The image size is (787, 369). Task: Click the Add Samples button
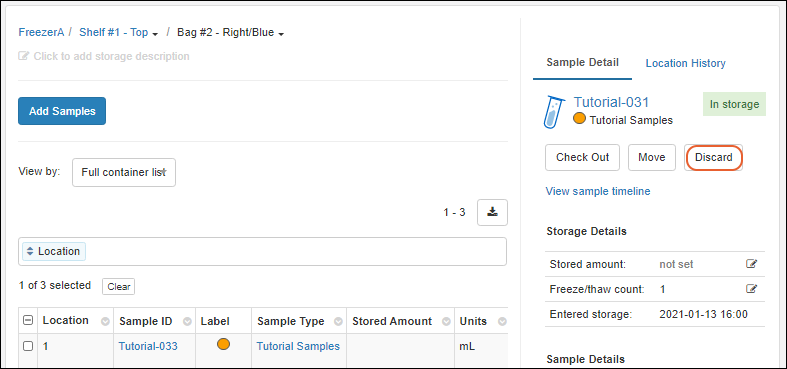coord(62,111)
